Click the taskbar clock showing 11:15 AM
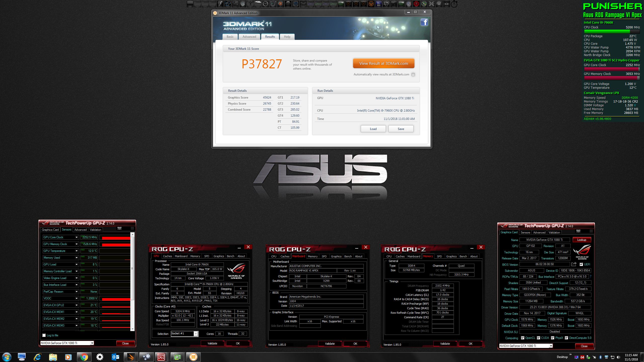Screen dimensions: 644x362 [631, 357]
